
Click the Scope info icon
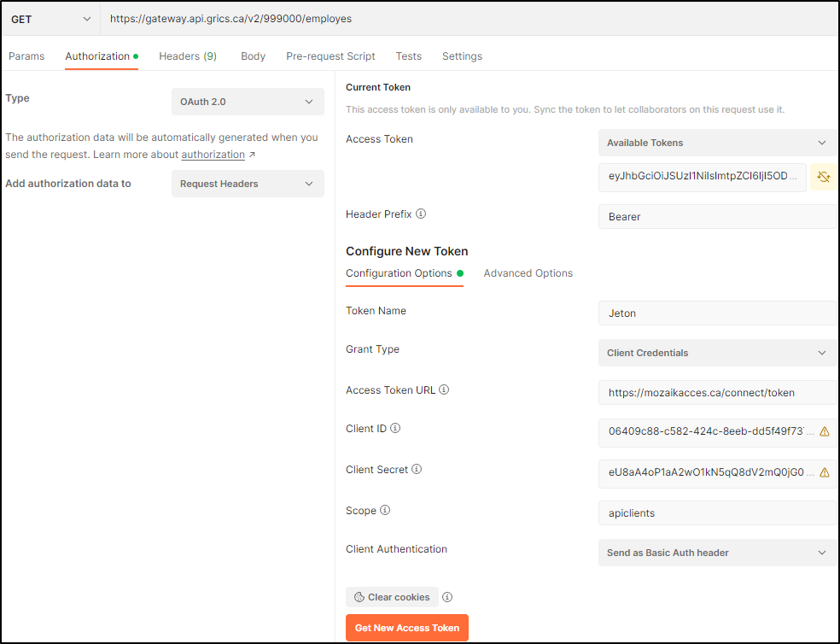(x=384, y=510)
